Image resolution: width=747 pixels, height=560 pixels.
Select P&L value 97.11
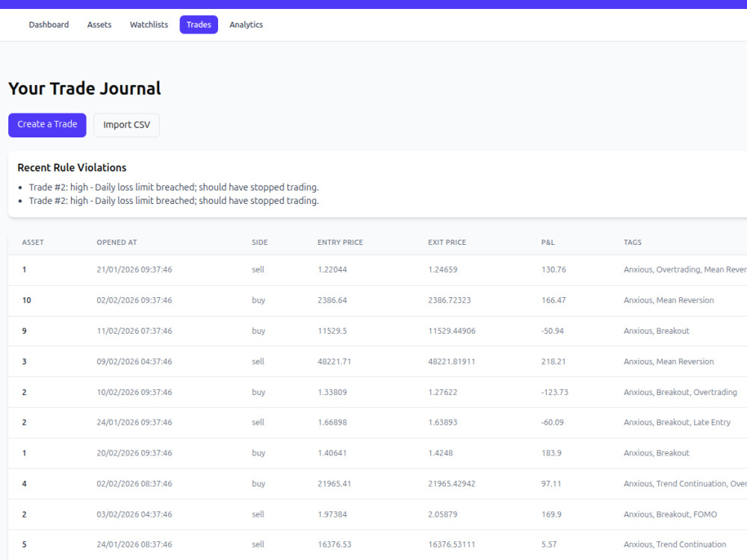coord(551,484)
